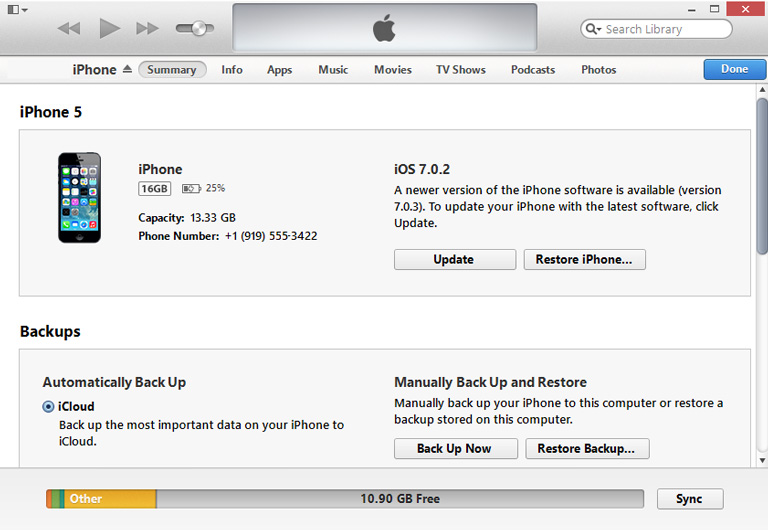Click the Apple logo in the display

(384, 28)
